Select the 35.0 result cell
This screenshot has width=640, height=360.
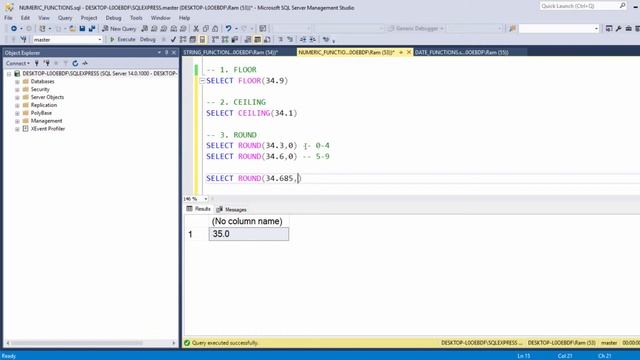coord(249,234)
